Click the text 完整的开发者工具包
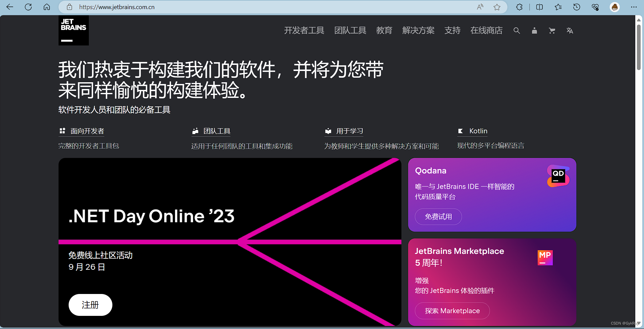The height and width of the screenshot is (329, 644). pos(89,146)
